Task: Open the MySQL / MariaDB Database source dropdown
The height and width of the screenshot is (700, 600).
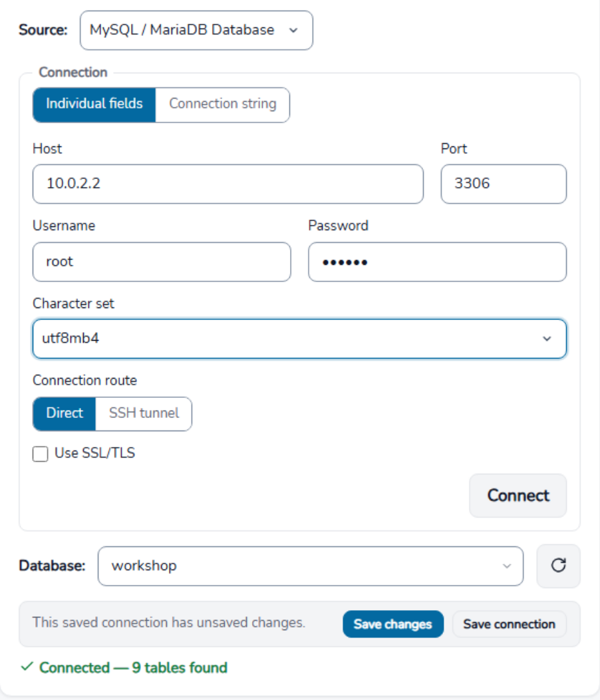Action: click(x=196, y=31)
